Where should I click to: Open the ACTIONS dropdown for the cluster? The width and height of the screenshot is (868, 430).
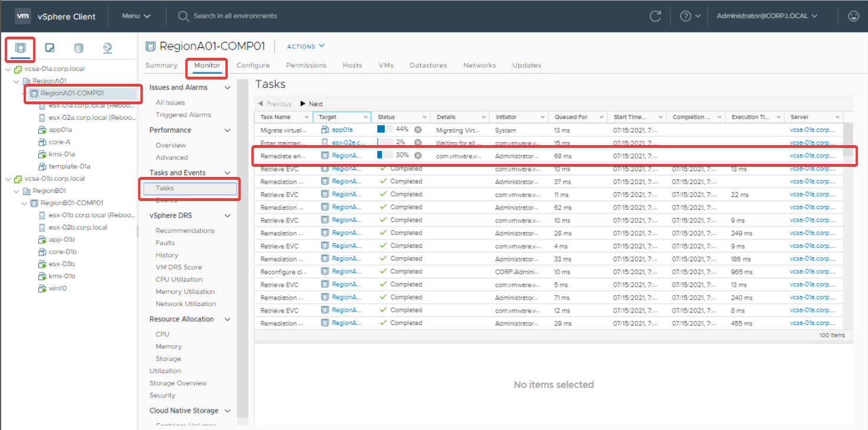point(306,46)
